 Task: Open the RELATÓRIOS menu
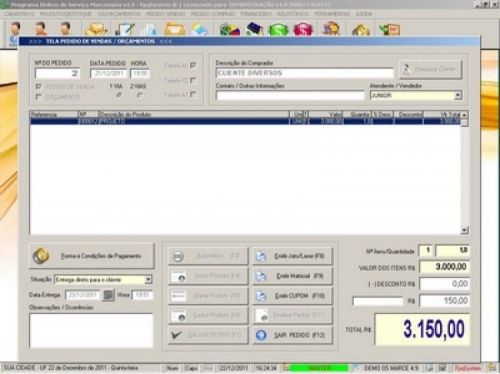tap(293, 14)
